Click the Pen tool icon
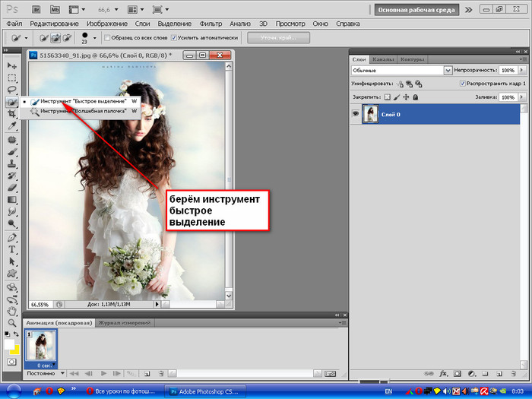Image resolution: width=532 pixels, height=399 pixels. click(x=12, y=237)
